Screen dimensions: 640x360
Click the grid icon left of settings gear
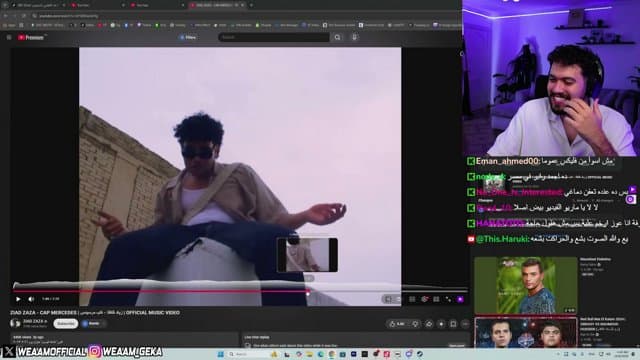click(x=412, y=299)
